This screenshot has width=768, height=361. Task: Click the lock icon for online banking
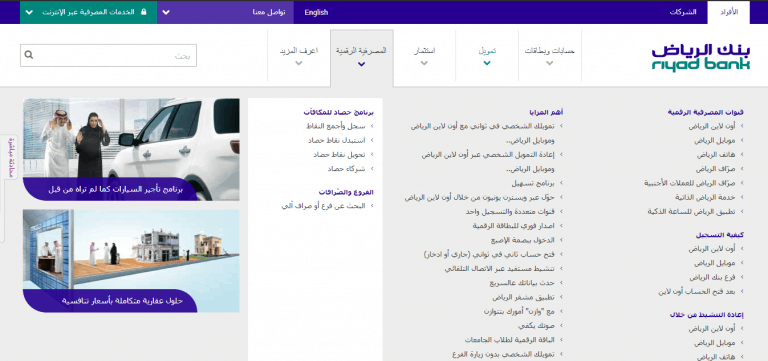[144, 12]
